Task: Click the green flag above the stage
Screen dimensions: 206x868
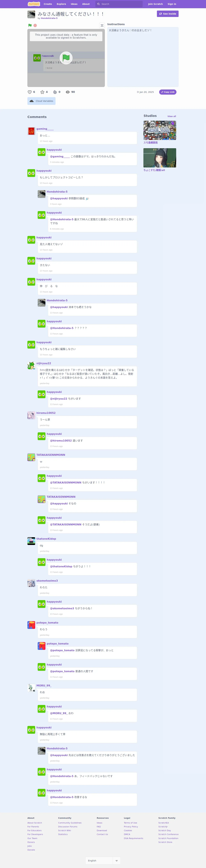Action: tap(30, 25)
